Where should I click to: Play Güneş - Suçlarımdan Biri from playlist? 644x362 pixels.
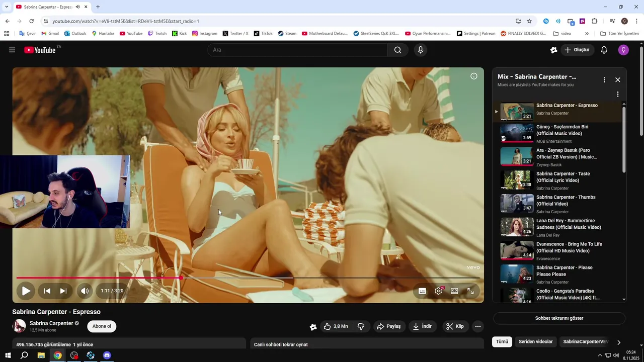point(558,134)
